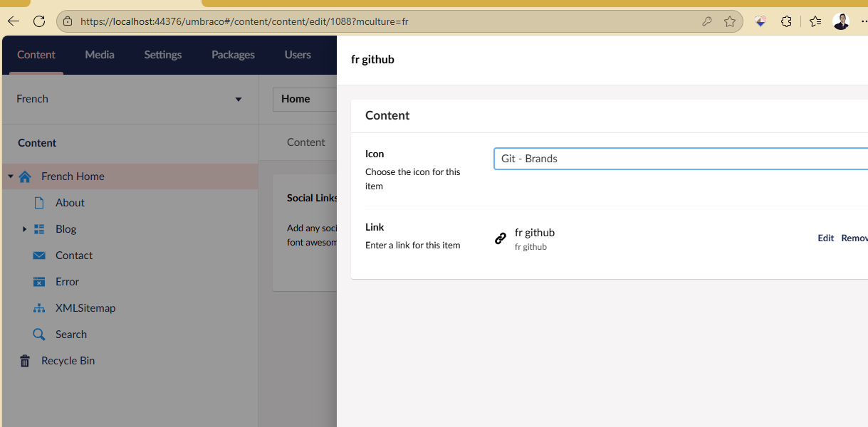The image size is (868, 427).
Task: Open the Media section
Action: tap(100, 55)
